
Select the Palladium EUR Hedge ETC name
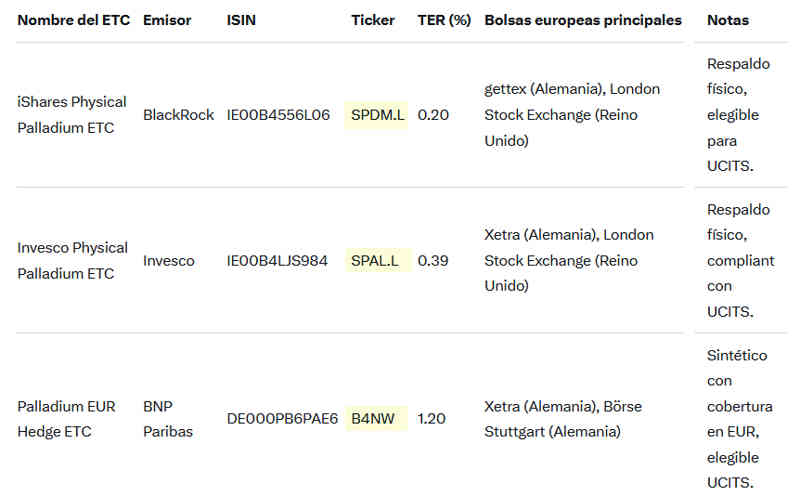[66, 419]
